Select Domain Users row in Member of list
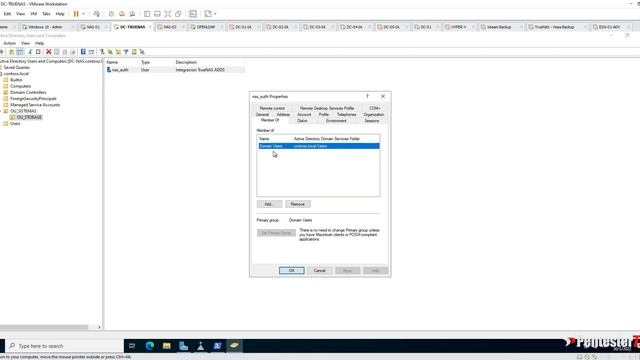The width and height of the screenshot is (640, 360). (319, 146)
